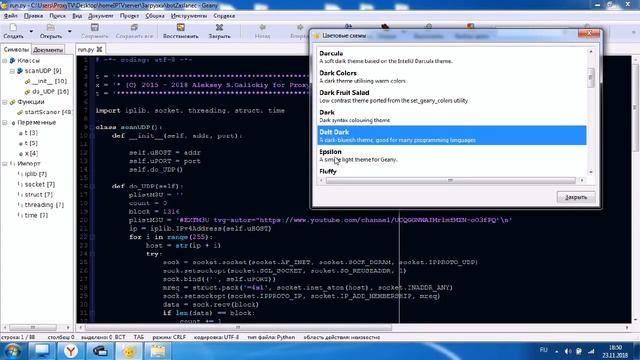Click the Сохранить save toolbar icon
This screenshot has height=360, width=640.
(95, 31)
